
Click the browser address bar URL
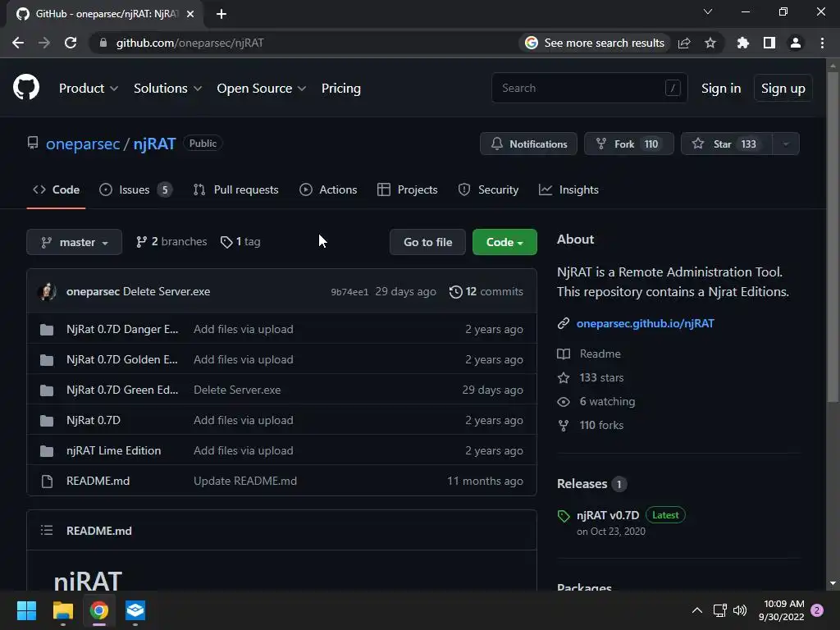pyautogui.click(x=189, y=43)
